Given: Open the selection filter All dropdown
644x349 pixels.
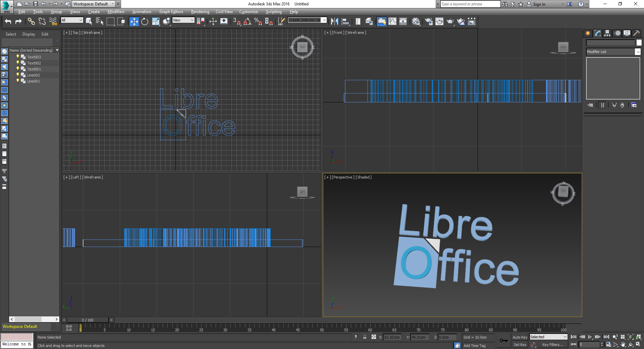Looking at the screenshot, I should click(x=72, y=20).
